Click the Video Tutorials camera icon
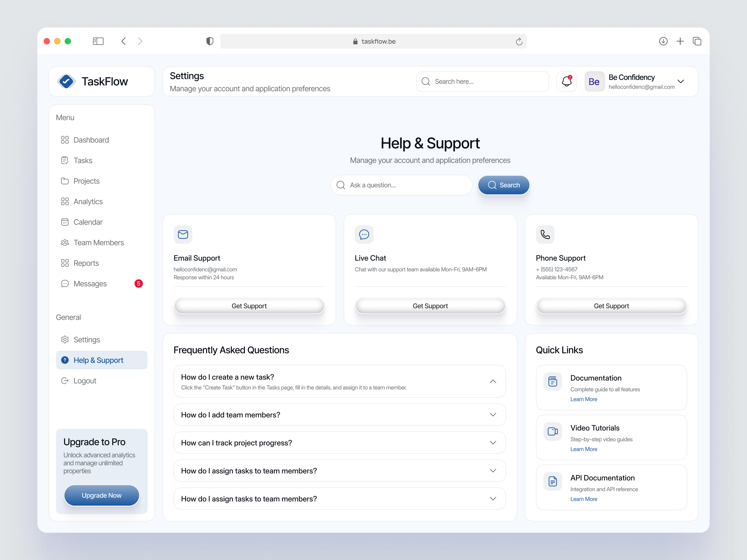The image size is (747, 560). (x=553, y=431)
